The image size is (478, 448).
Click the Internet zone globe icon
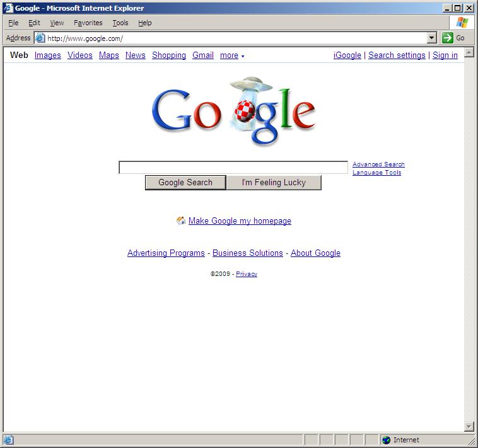tap(386, 440)
